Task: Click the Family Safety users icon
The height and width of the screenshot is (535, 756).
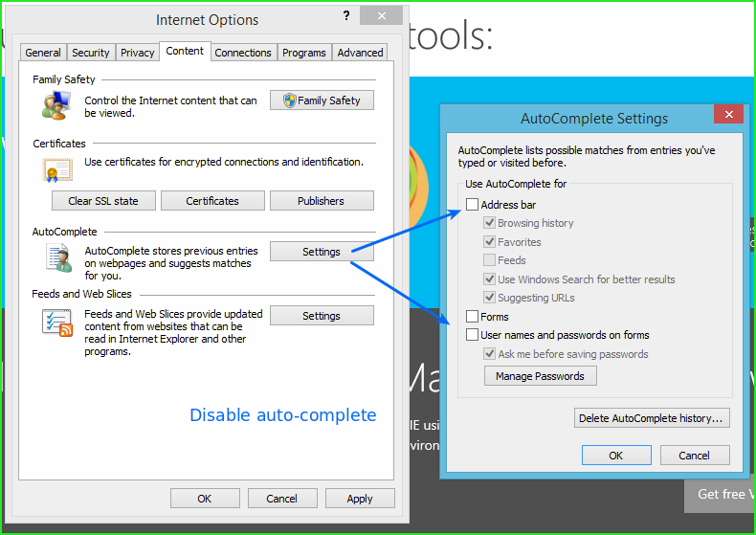Action: (56, 105)
